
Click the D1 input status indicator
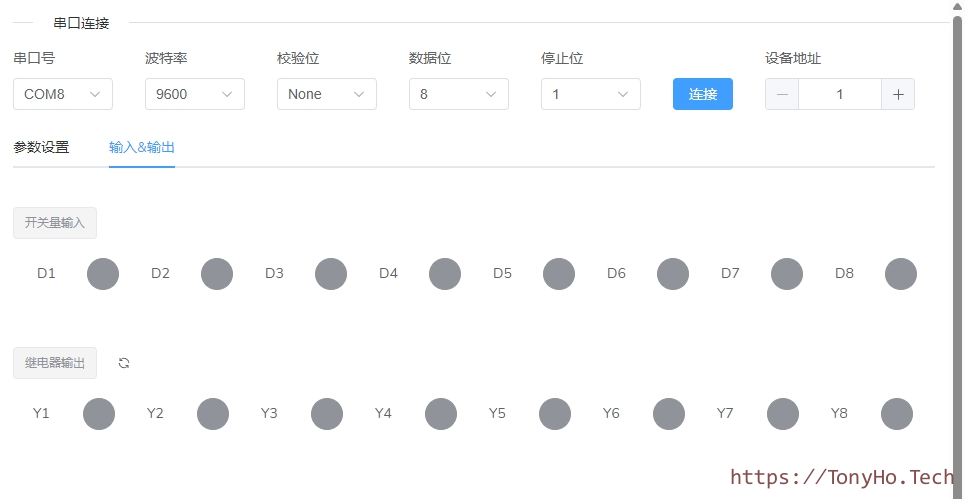click(x=103, y=274)
